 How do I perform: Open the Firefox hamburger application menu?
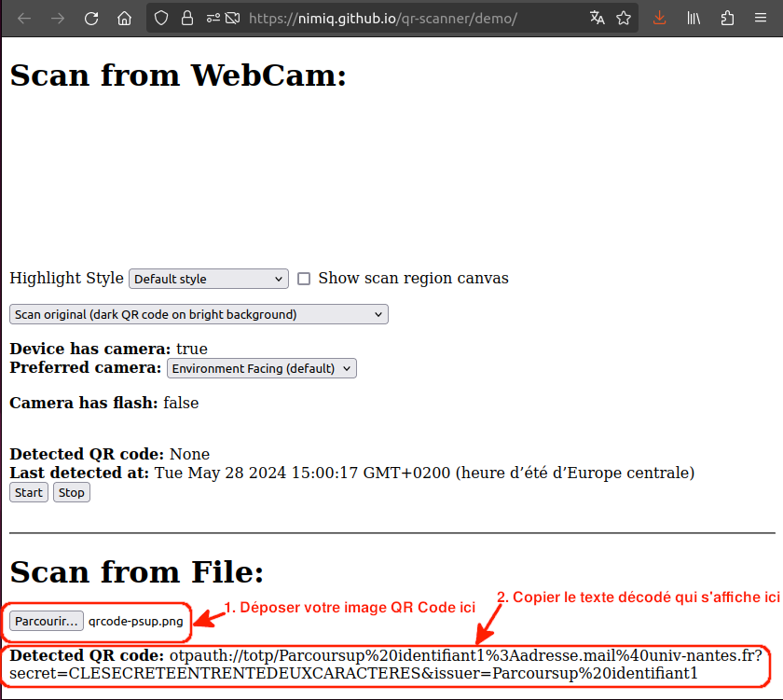(762, 19)
